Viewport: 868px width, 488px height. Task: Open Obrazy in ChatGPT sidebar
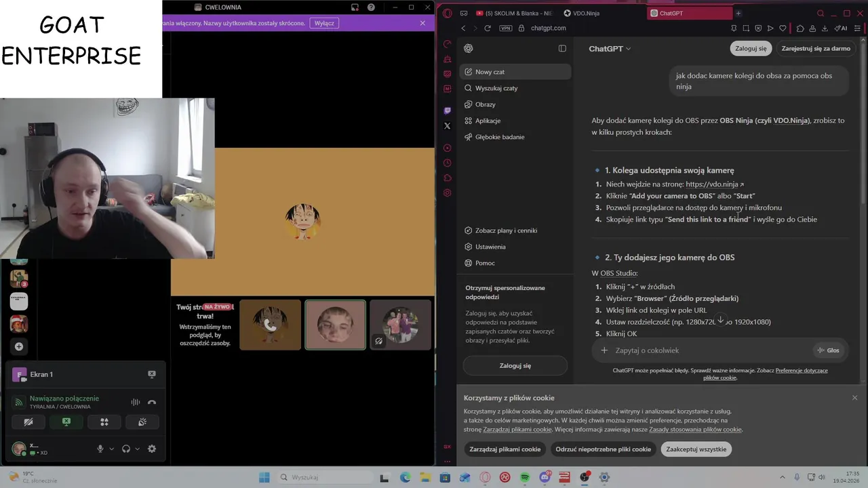(x=515, y=104)
